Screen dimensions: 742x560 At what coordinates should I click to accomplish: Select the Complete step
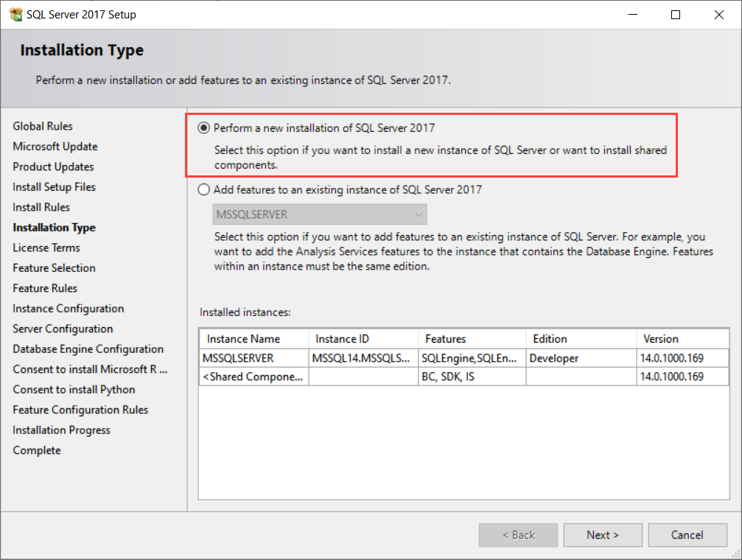[x=37, y=450]
